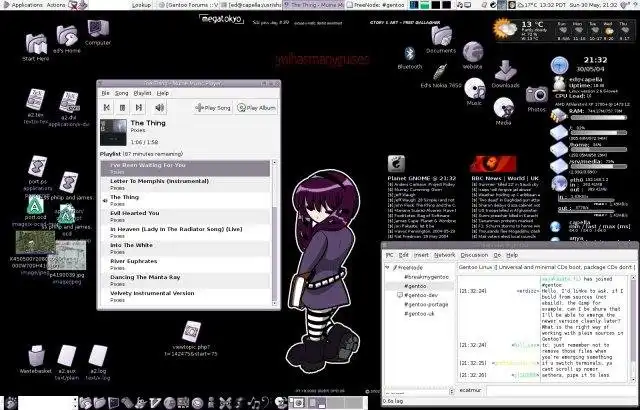This screenshot has height=410, width=640.
Task: Open the Playlist menu in music player
Action: pos(142,93)
